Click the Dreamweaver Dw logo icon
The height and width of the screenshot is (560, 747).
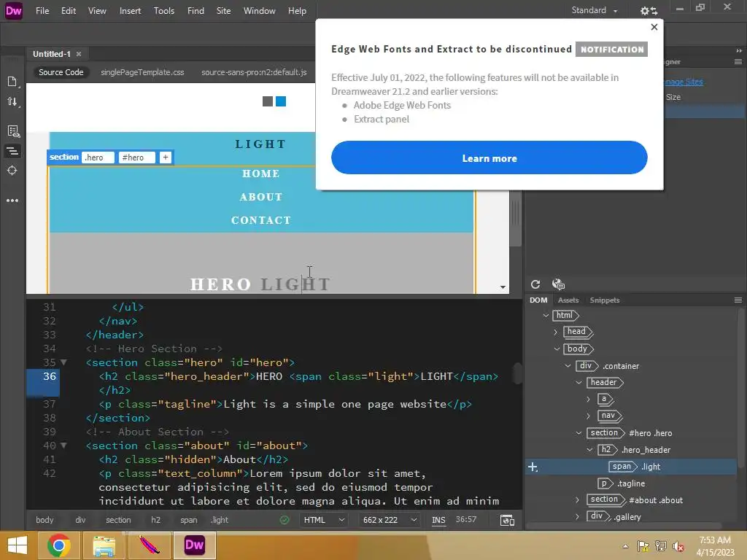point(13,10)
